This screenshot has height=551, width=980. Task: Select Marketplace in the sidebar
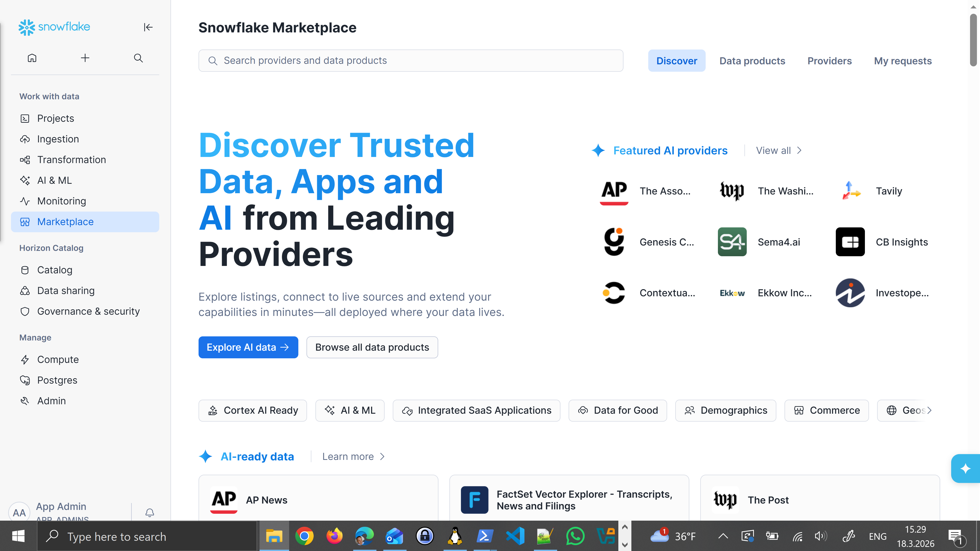85,222
